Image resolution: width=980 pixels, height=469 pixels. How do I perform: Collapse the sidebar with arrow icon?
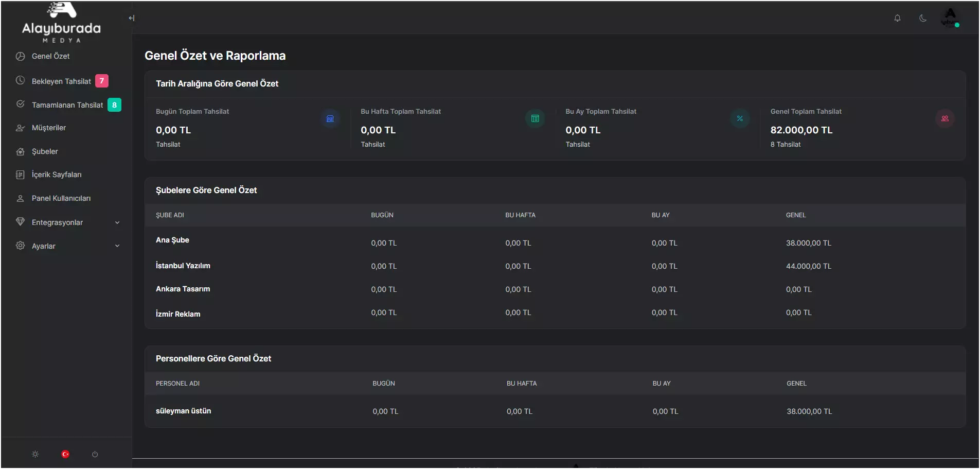point(131,18)
